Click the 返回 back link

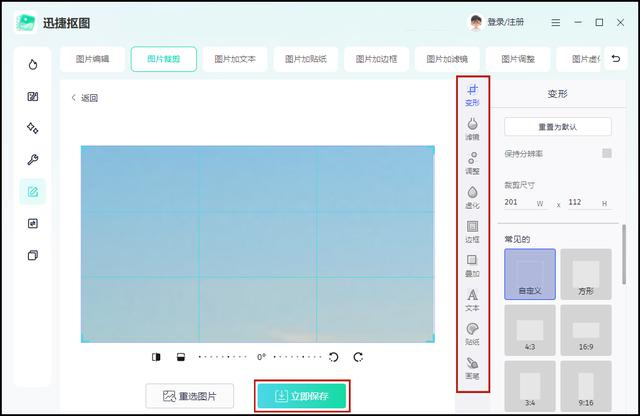click(84, 98)
